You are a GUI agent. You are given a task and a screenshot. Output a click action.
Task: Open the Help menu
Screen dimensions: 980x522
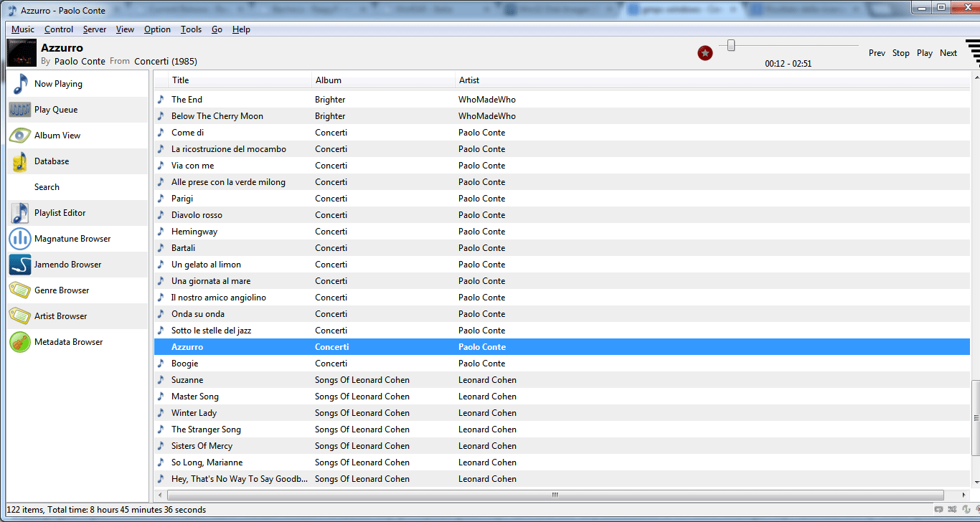pos(241,29)
